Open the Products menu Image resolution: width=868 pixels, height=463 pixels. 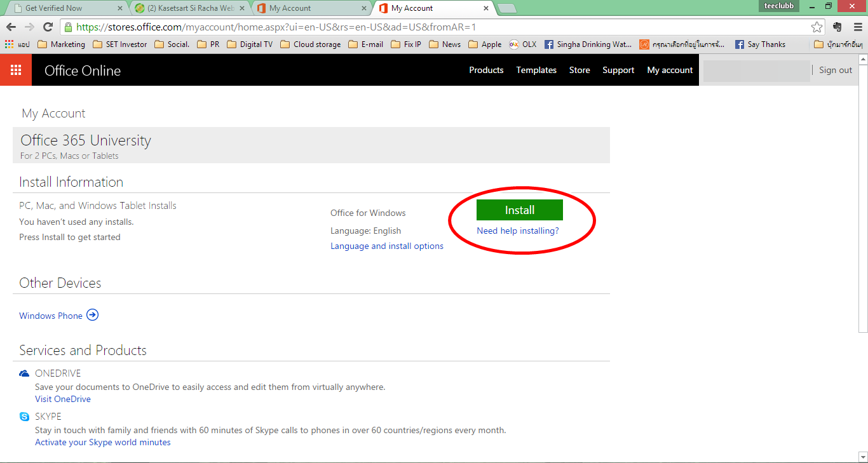486,70
